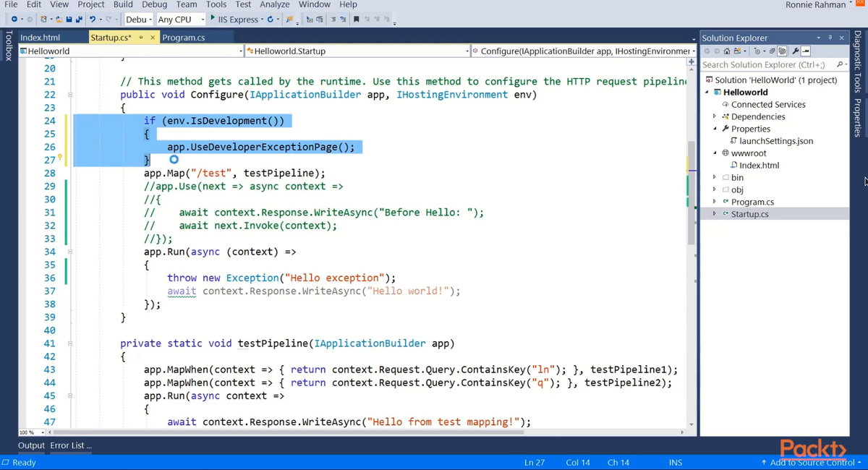
Task: Click the New Project toolbar icon
Action: click(44, 19)
